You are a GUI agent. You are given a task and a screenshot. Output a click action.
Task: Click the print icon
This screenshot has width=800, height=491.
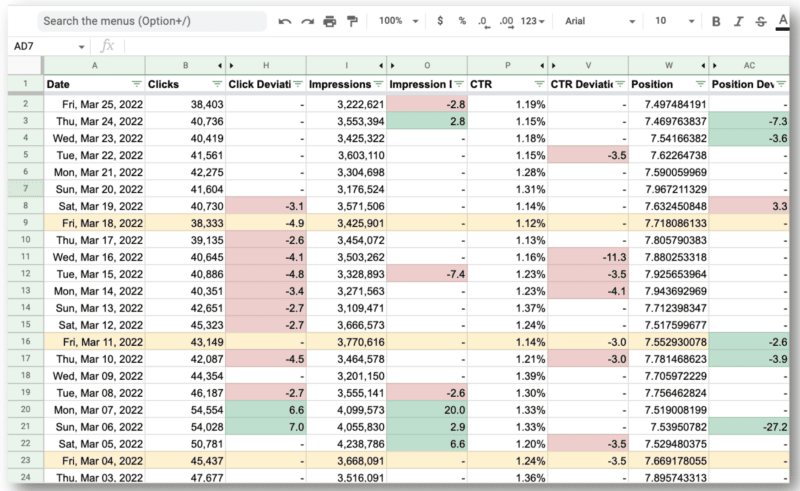coord(330,21)
